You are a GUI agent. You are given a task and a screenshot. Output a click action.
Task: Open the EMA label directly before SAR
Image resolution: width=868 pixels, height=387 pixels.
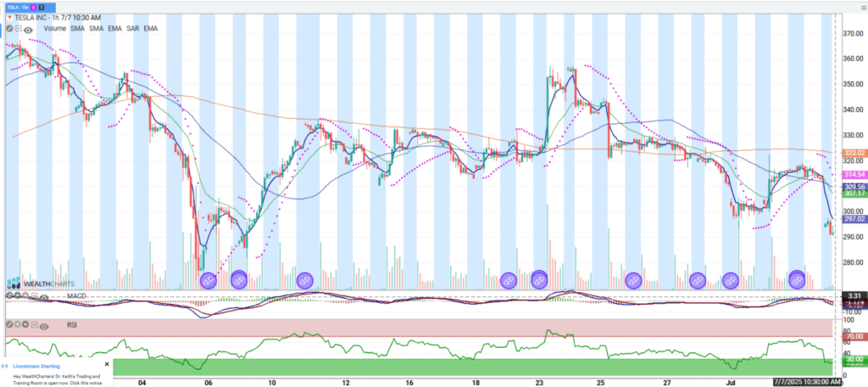(x=114, y=28)
